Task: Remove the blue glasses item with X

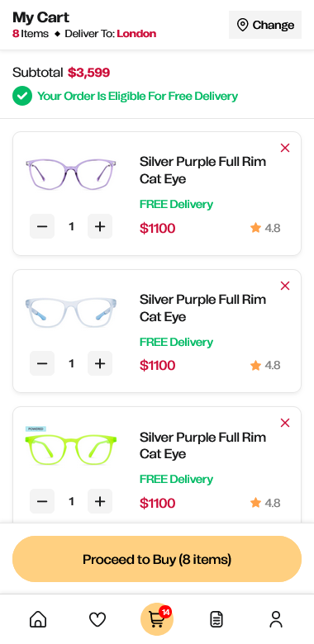Action: click(285, 286)
